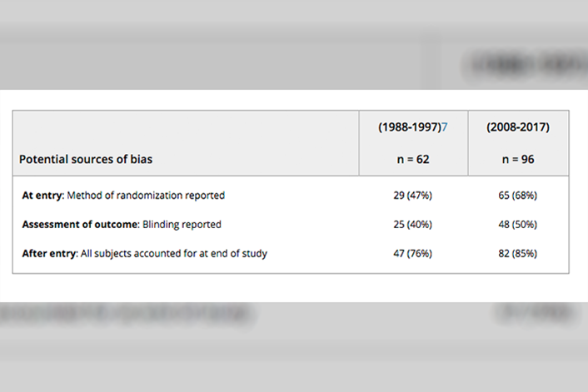Image resolution: width=588 pixels, height=392 pixels.
Task: Select the 48 (50%) table cell
Action: click(x=518, y=225)
